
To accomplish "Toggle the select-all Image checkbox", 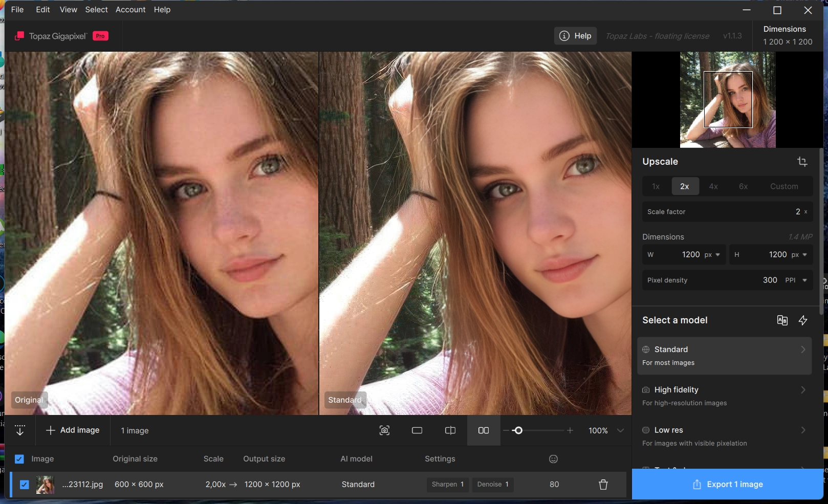I will coord(19,459).
